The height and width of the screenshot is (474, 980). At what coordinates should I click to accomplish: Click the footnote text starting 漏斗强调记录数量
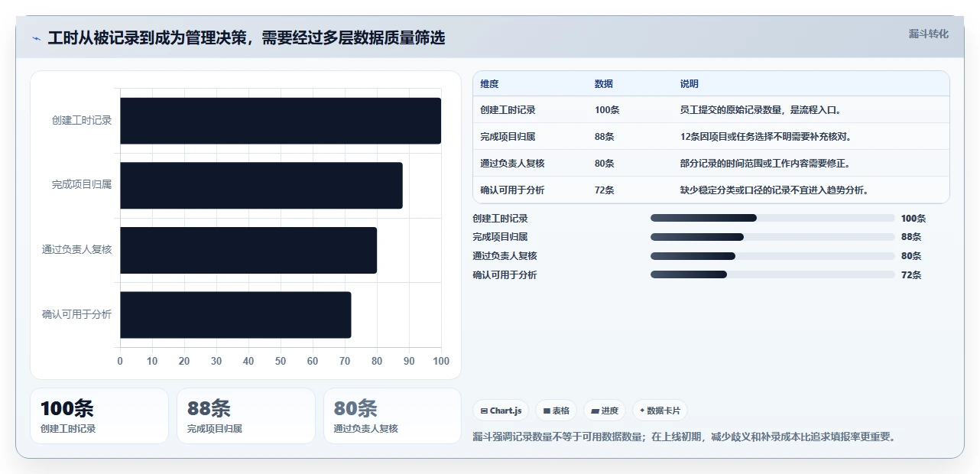coord(684,437)
